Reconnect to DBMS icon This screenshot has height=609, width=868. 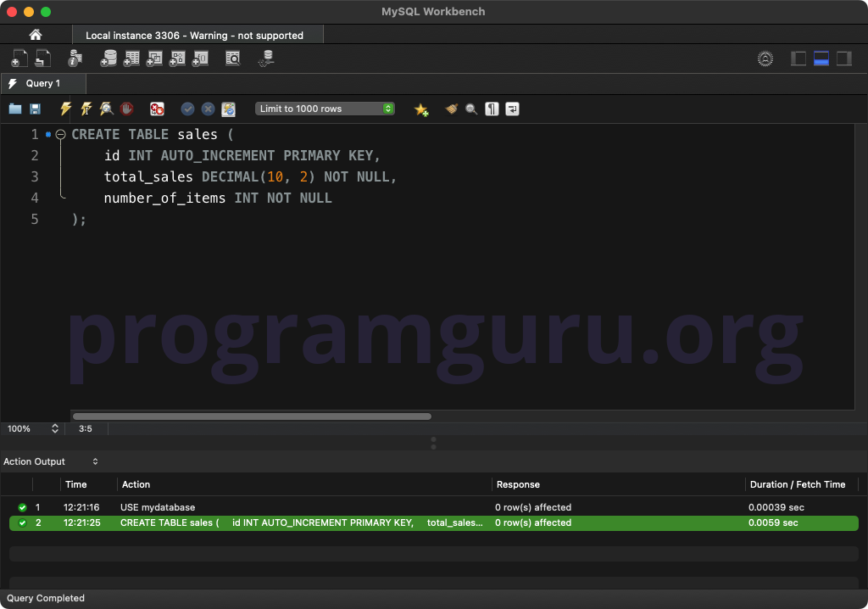pyautogui.click(x=266, y=59)
